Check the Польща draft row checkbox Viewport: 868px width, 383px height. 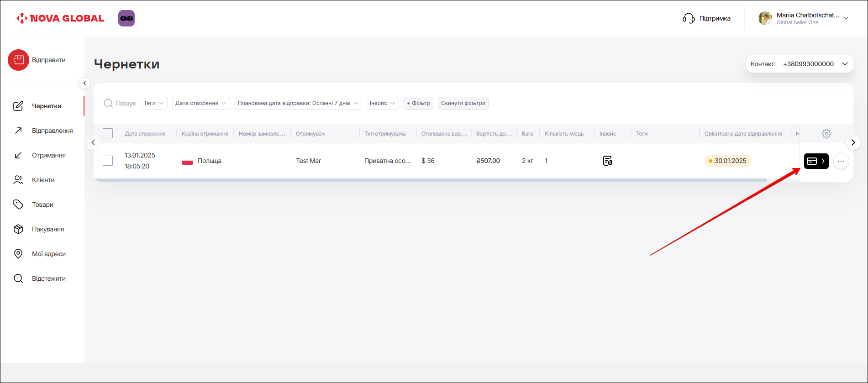pyautogui.click(x=108, y=161)
